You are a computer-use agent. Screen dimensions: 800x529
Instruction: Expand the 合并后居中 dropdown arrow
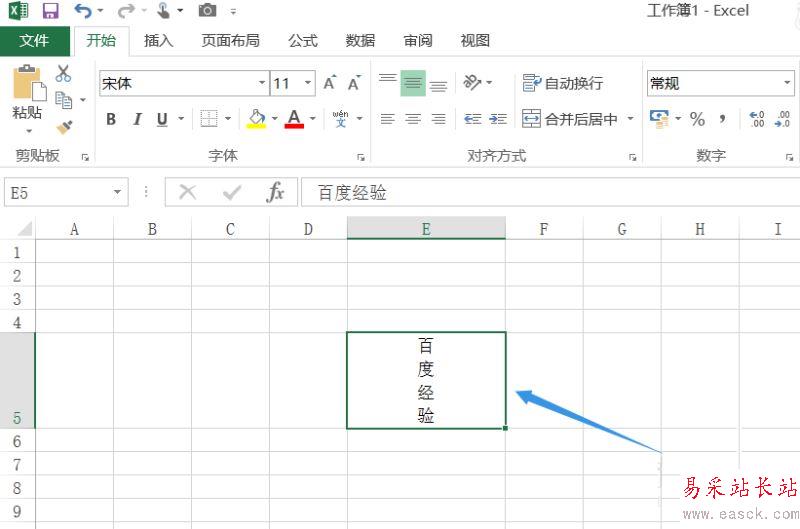point(631,119)
